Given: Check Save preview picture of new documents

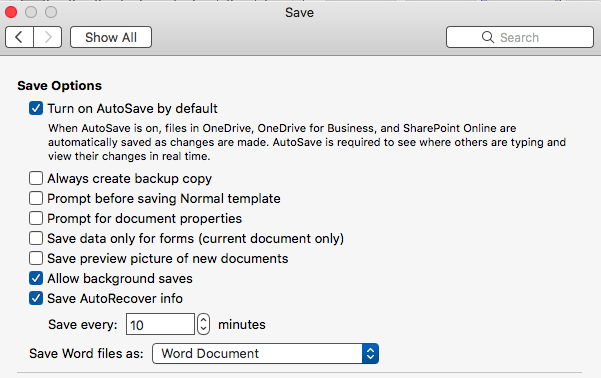Looking at the screenshot, I should 36,258.
